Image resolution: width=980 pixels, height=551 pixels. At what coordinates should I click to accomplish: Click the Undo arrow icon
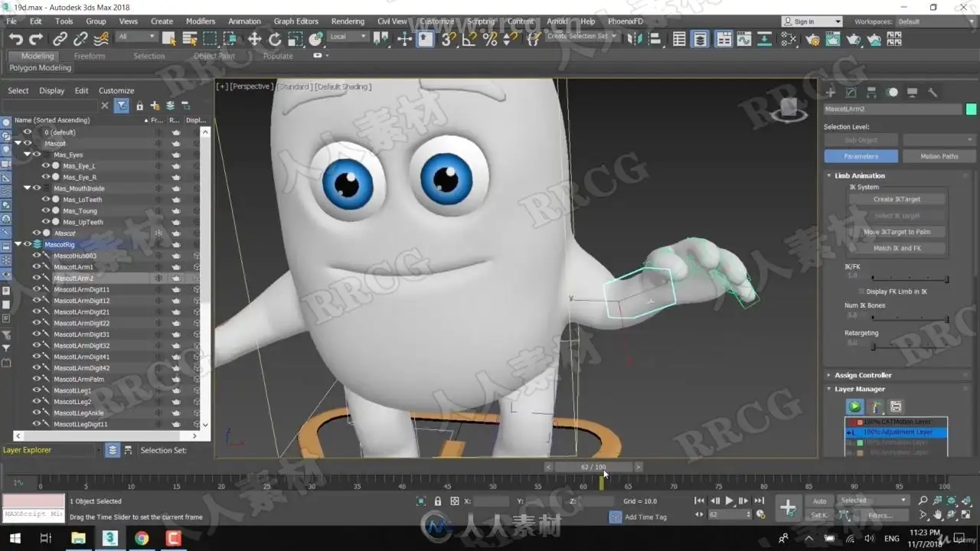click(x=15, y=39)
